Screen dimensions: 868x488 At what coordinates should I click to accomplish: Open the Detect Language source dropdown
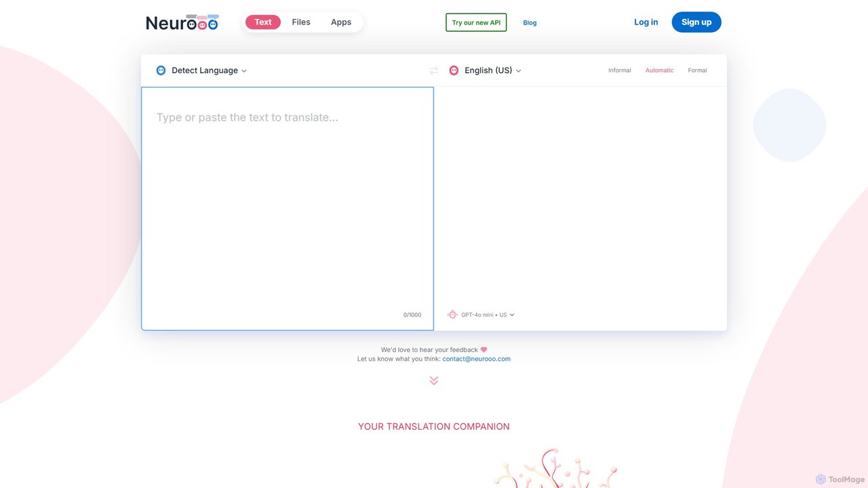[202, 70]
